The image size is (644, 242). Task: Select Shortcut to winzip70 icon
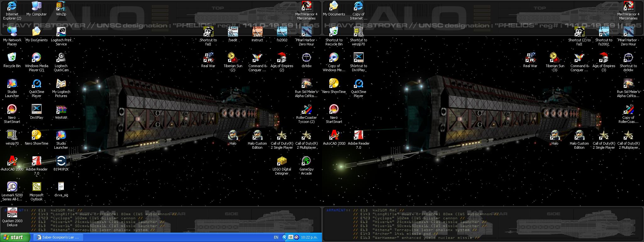pyautogui.click(x=358, y=36)
